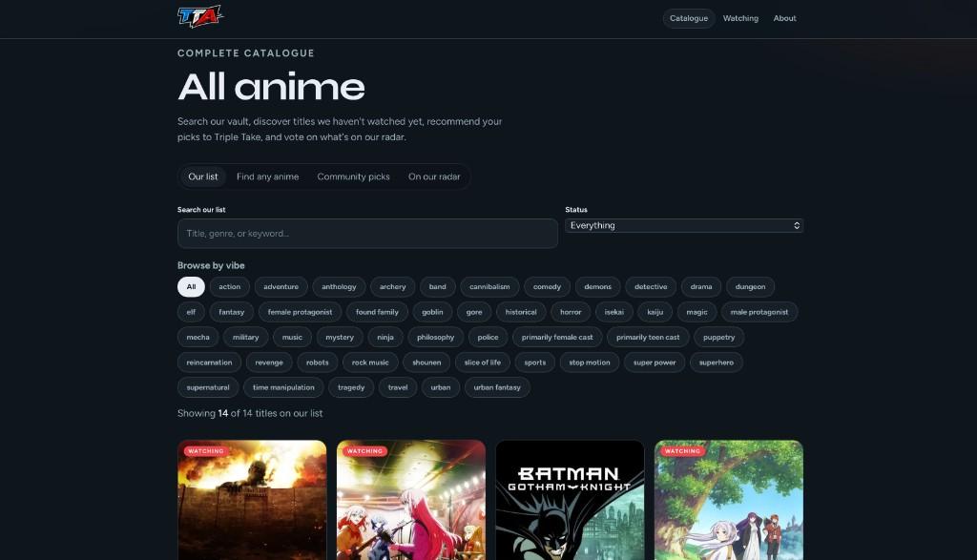Select the police tag
This screenshot has height=560, width=977.
click(x=488, y=337)
